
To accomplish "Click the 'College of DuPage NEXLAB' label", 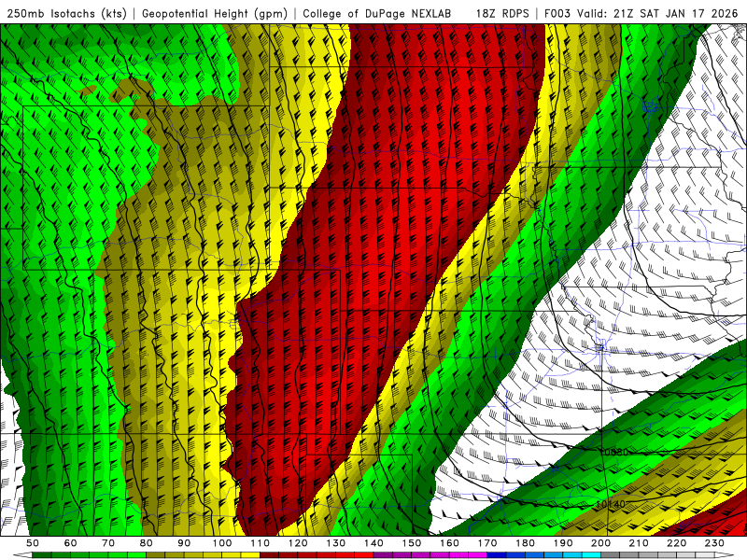I will [x=376, y=13].
